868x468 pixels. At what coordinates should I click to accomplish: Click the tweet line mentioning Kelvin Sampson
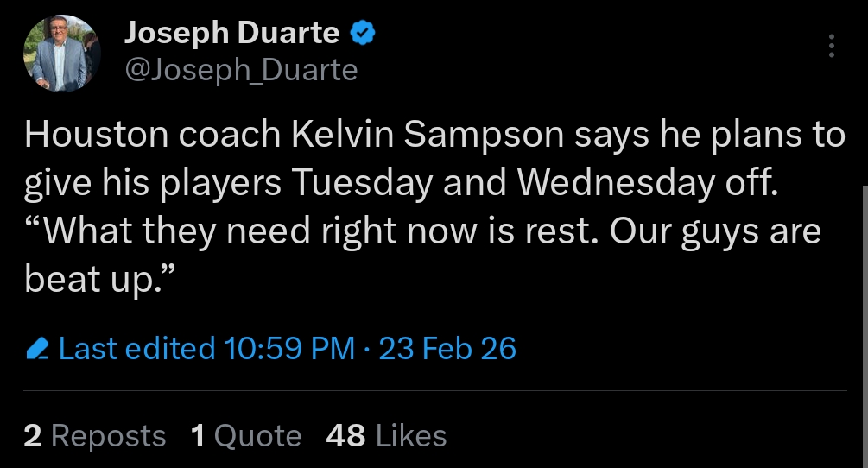point(434,136)
